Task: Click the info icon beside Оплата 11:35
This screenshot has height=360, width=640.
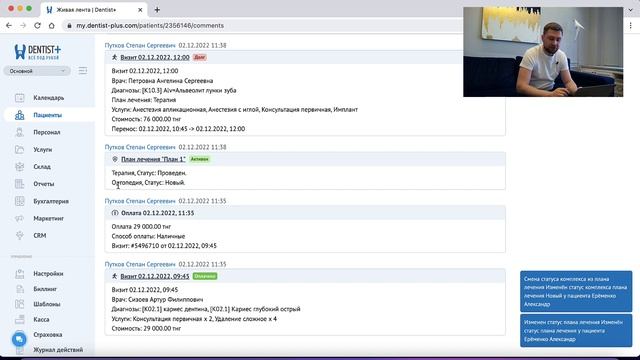Action: click(x=115, y=213)
